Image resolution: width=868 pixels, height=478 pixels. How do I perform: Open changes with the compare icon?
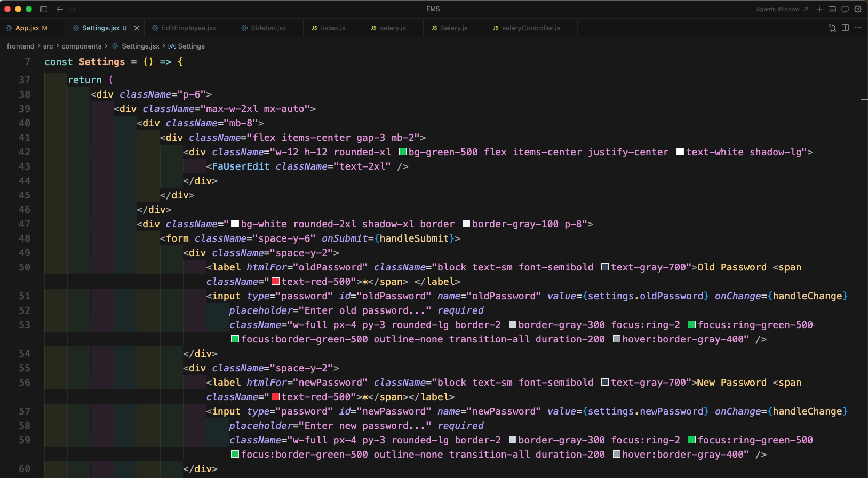(x=832, y=28)
